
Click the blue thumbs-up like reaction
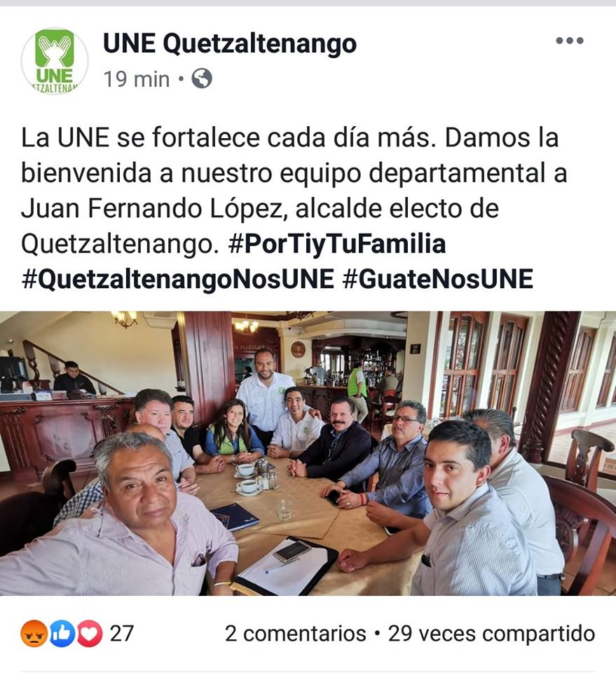62,634
